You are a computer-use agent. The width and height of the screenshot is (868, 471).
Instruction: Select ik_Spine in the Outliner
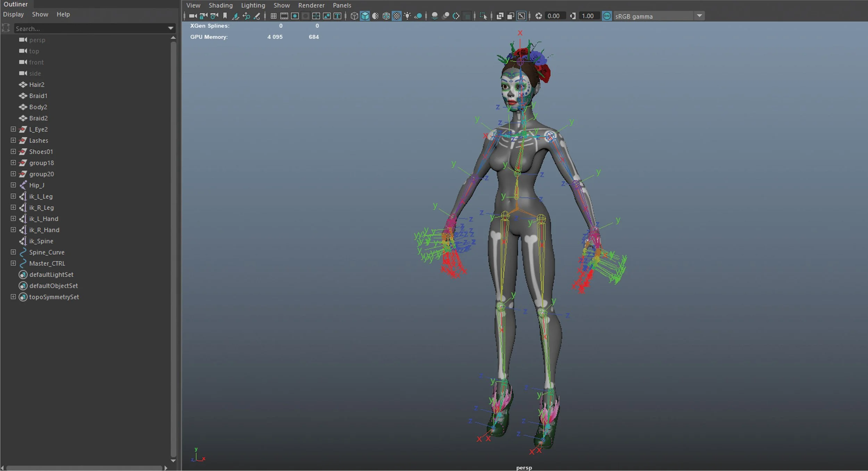coord(41,241)
